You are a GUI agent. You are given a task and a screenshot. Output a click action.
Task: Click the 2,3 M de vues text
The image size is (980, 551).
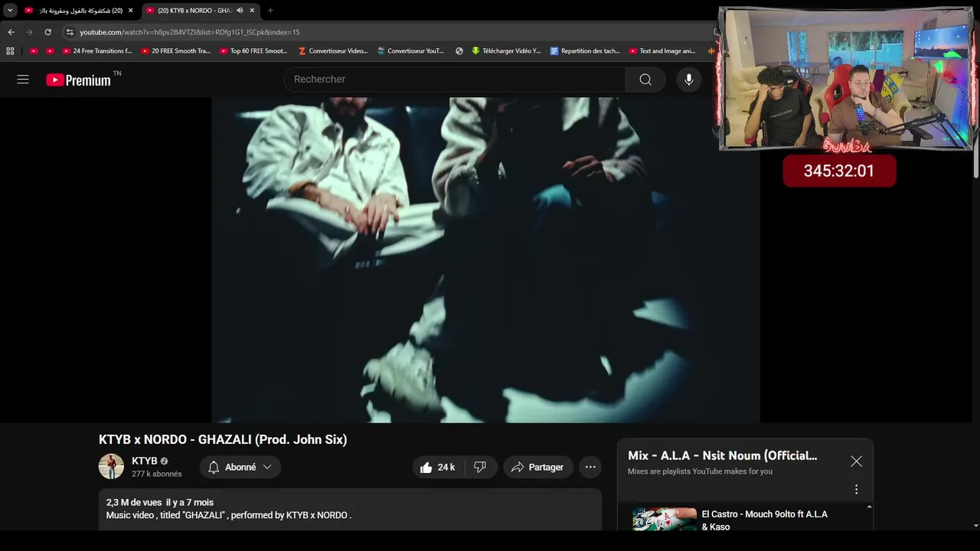coord(134,502)
